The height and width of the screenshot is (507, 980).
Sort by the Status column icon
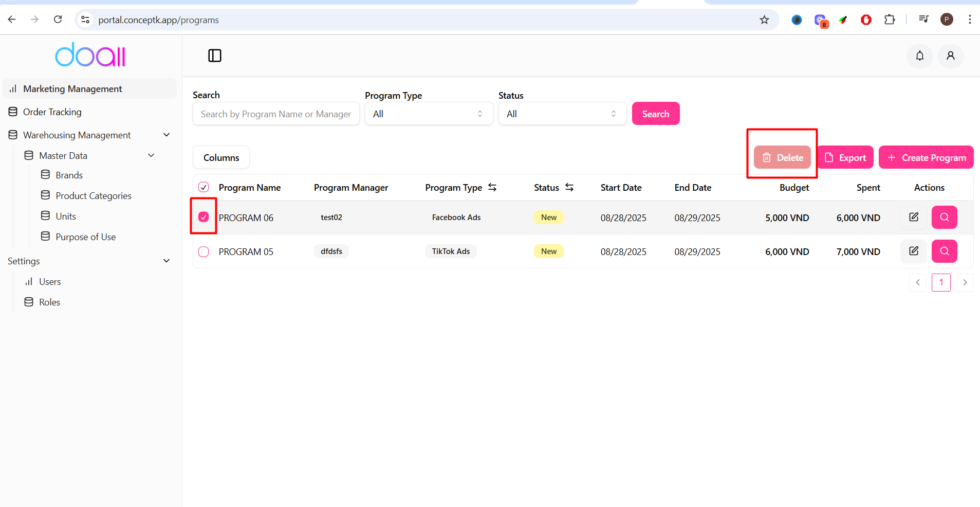coord(569,187)
